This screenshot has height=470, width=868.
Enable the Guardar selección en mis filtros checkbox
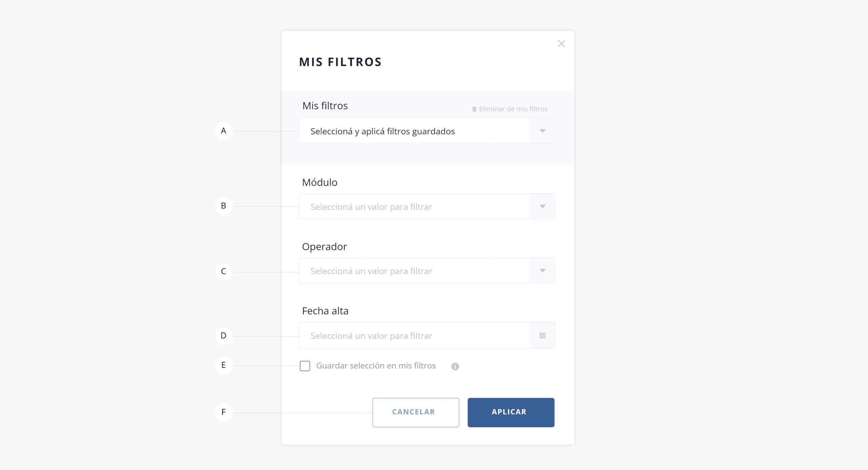click(x=305, y=366)
